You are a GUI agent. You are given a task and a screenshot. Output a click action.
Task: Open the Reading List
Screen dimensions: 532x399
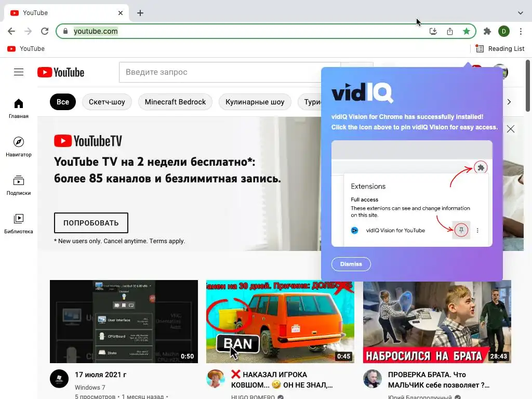(500, 48)
